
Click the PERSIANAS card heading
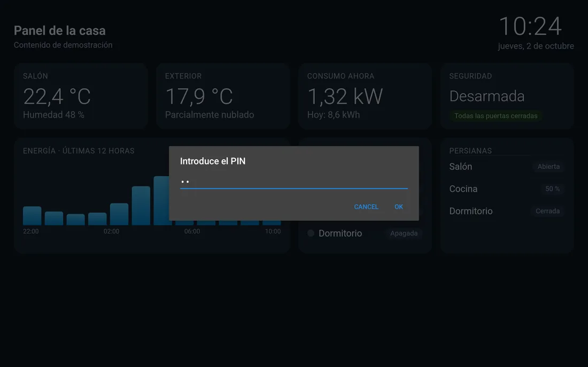click(x=470, y=151)
